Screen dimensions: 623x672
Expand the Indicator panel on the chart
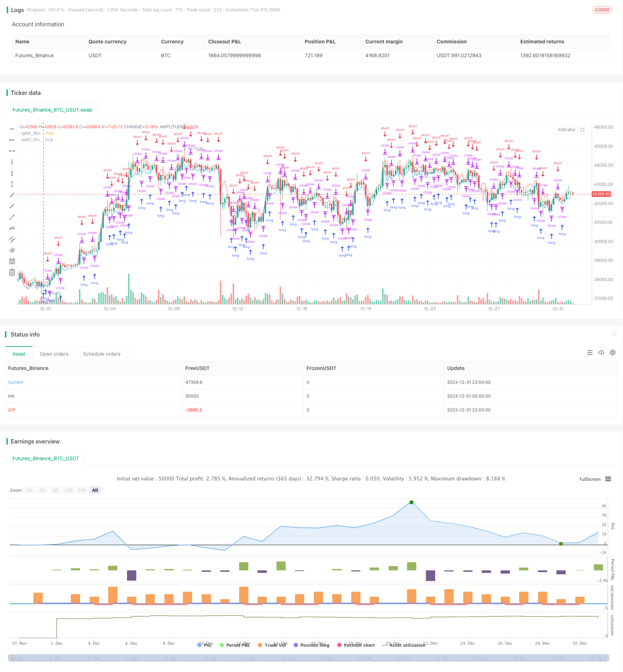coord(582,130)
